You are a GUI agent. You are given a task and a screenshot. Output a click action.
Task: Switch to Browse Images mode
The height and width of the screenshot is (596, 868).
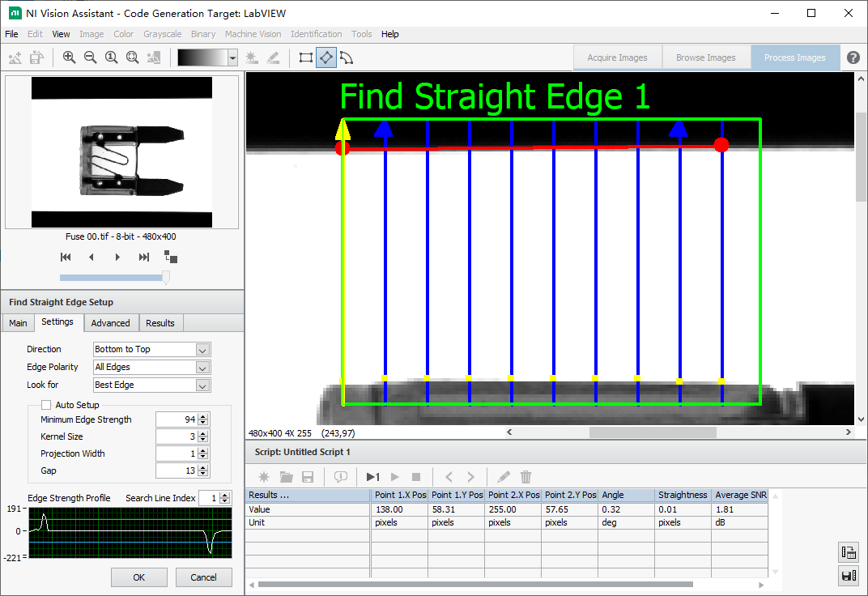click(x=706, y=57)
